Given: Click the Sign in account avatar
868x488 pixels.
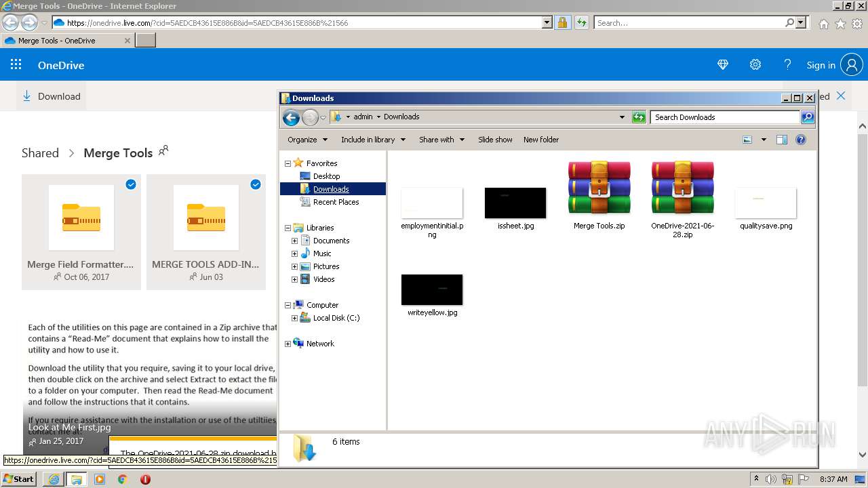Looking at the screenshot, I should click(x=851, y=65).
